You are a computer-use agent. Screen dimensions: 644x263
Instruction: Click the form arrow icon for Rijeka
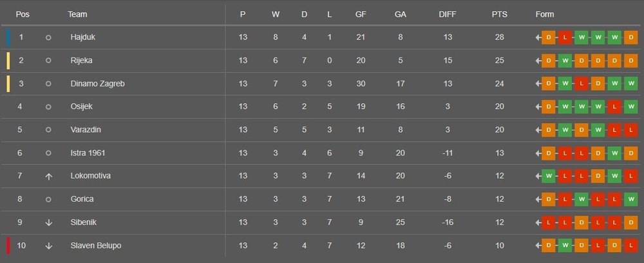pyautogui.click(x=538, y=61)
